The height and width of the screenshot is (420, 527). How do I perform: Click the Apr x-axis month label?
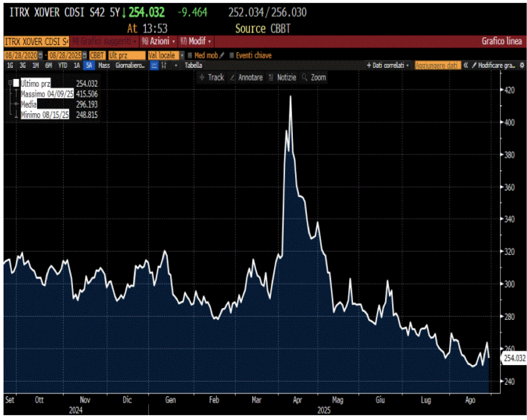pyautogui.click(x=298, y=400)
